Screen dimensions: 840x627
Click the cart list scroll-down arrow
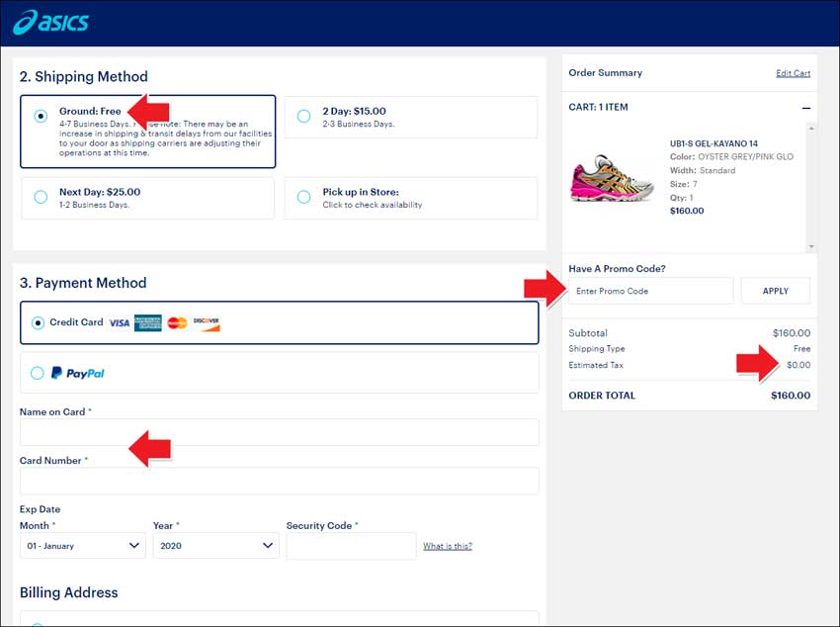811,246
